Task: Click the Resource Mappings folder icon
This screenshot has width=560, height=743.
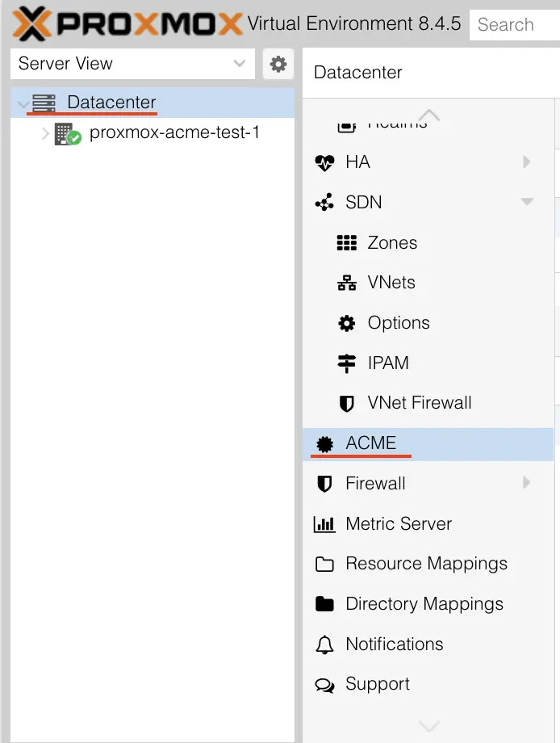Action: 324,565
